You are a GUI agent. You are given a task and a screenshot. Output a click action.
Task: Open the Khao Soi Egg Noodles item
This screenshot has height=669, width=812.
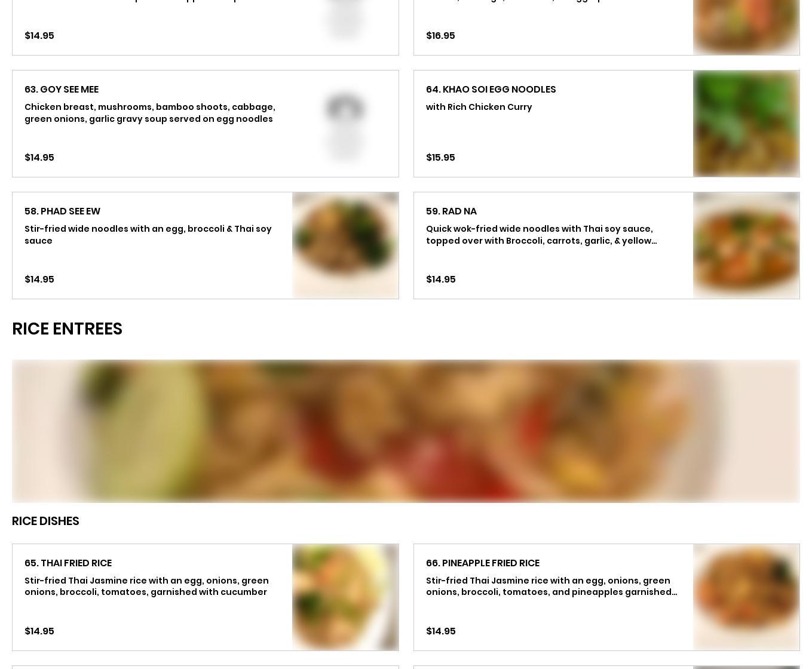tap(606, 124)
